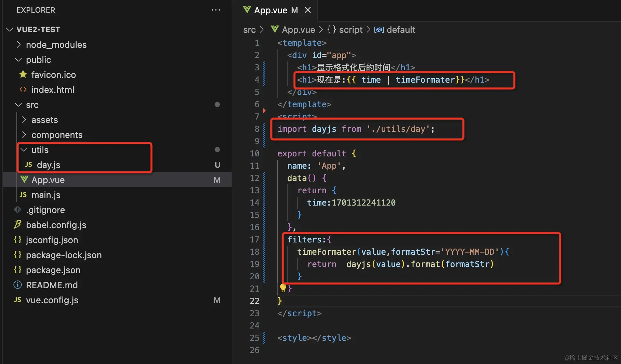Open favicon.ico star icon file
621x364 pixels.
point(23,74)
